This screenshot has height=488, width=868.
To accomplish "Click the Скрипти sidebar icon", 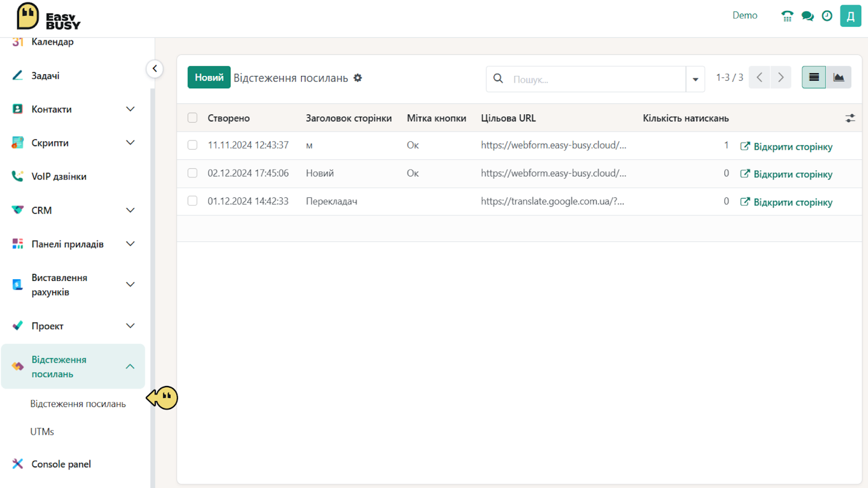I will (18, 143).
